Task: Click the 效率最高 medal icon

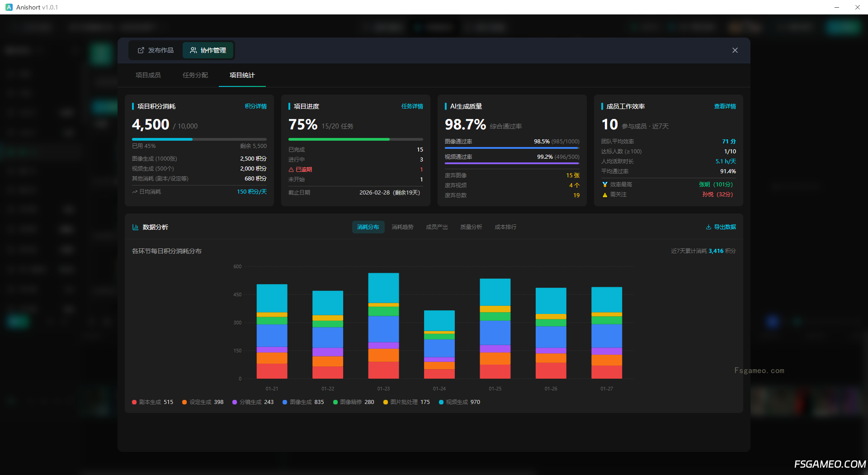Action: (604, 185)
